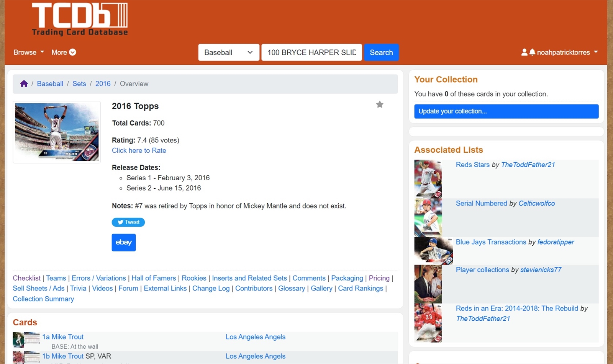View Celticwolfco user profile
Viewport: 613px width, 364px height.
pyautogui.click(x=537, y=203)
